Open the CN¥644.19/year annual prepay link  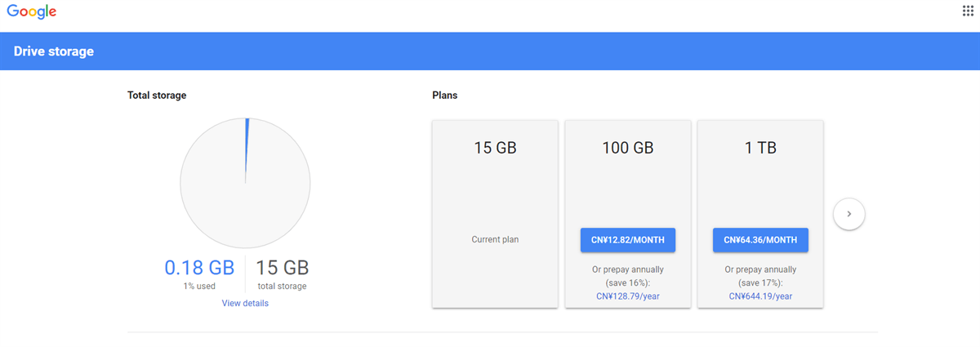click(x=760, y=296)
